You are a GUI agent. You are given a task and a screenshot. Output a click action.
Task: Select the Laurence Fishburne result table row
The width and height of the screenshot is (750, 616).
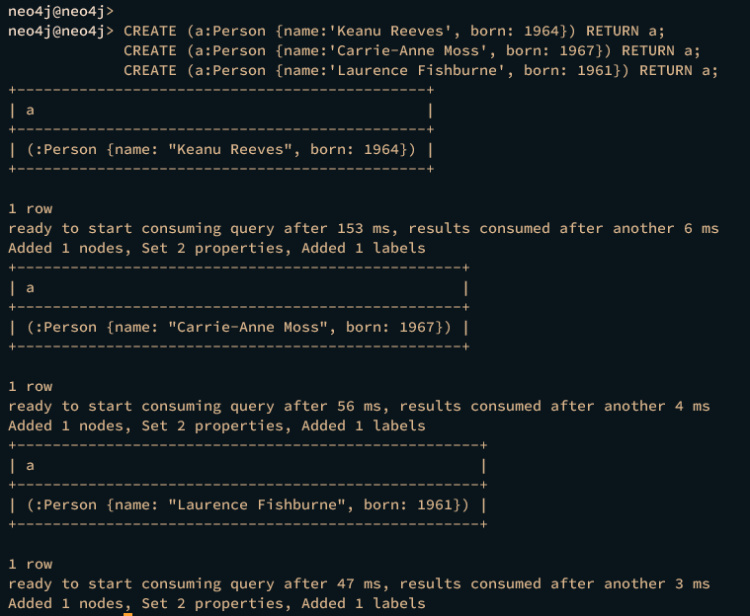(247, 505)
